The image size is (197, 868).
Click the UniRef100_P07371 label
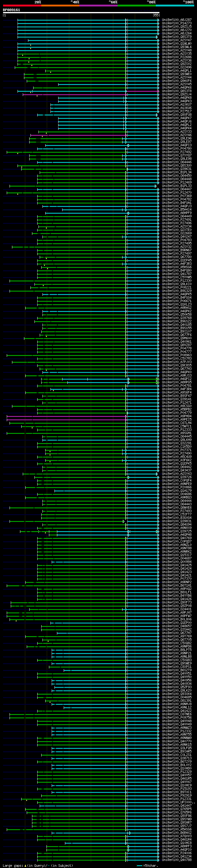click(x=177, y=450)
